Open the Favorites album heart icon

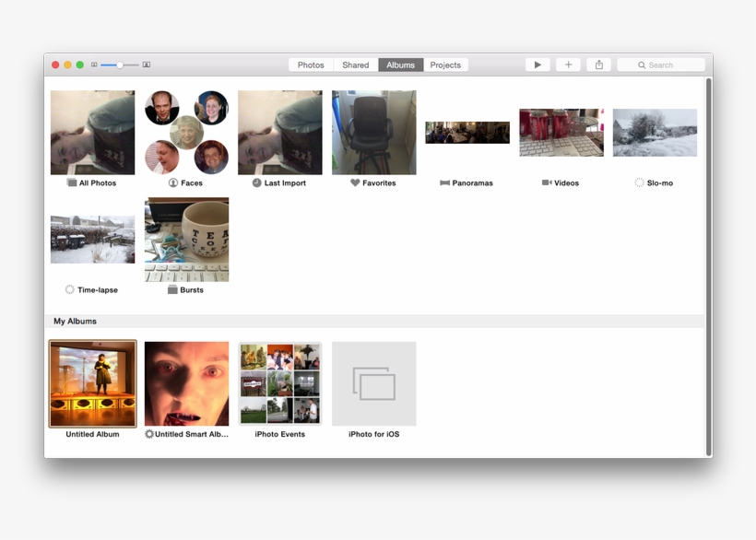[x=353, y=182]
